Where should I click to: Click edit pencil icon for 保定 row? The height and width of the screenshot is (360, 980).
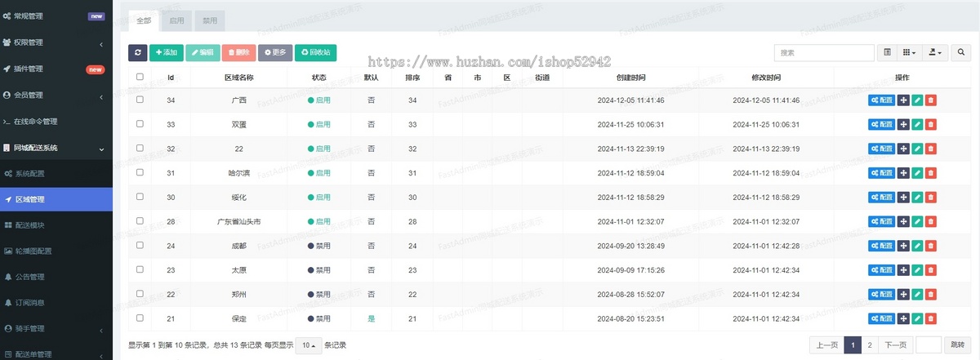pos(917,318)
